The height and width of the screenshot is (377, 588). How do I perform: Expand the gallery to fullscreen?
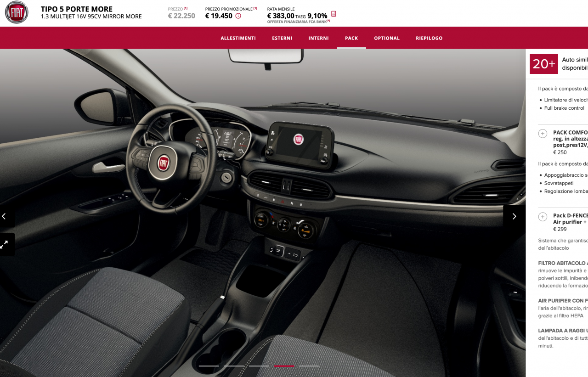(4, 245)
